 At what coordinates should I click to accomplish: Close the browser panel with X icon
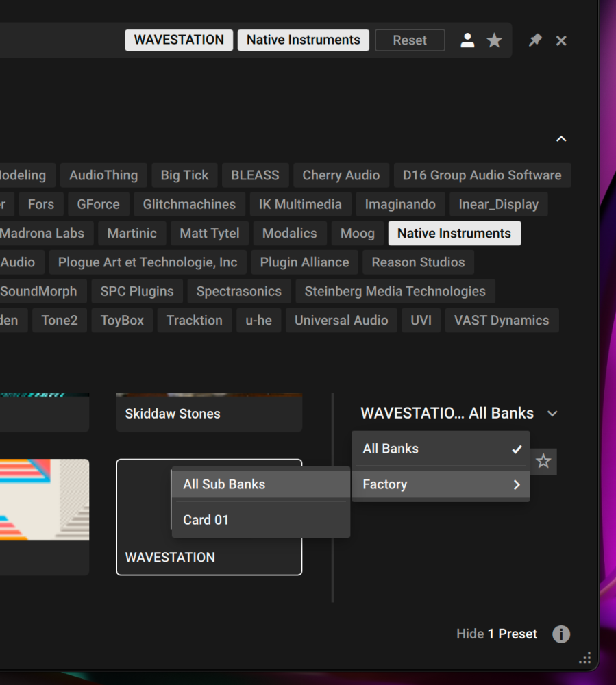[x=561, y=40]
